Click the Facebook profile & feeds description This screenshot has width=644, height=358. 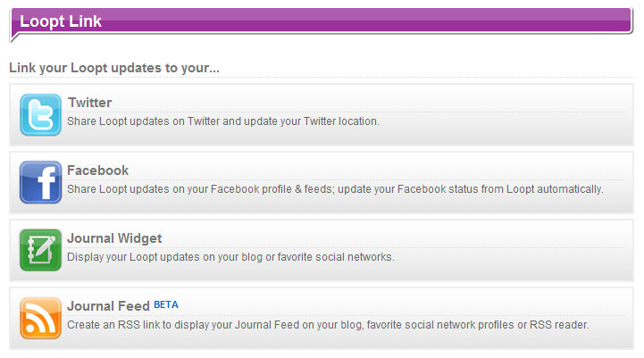coord(335,189)
